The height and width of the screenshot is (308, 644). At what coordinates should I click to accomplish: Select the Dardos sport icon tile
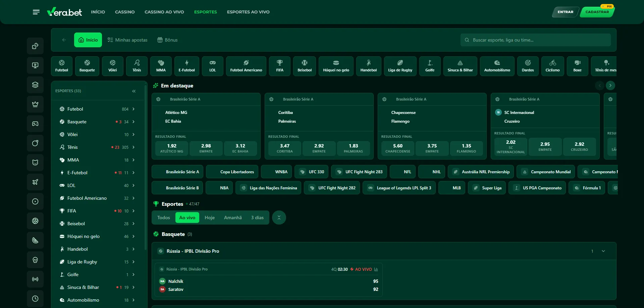(528, 66)
